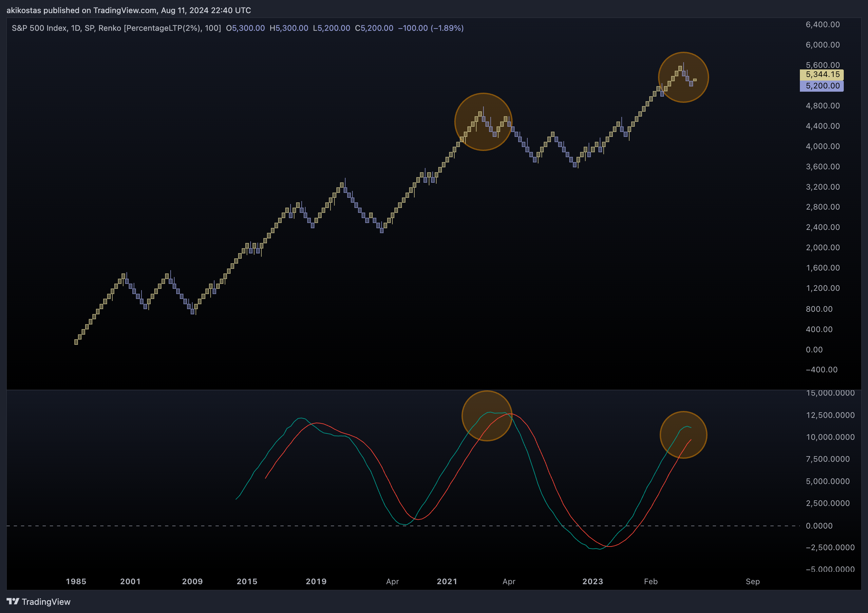The image size is (868, 613).
Task: Click the yellow 5,344.15 price label
Action: 822,74
